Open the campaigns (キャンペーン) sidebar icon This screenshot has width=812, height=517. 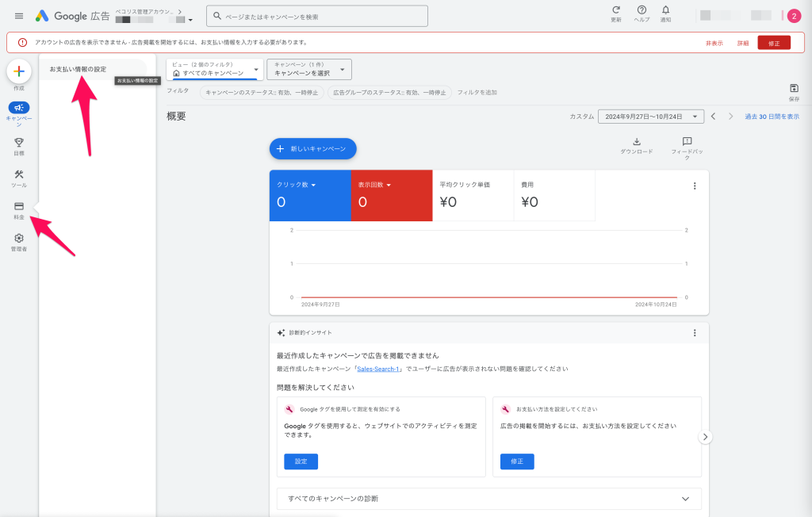pos(19,108)
